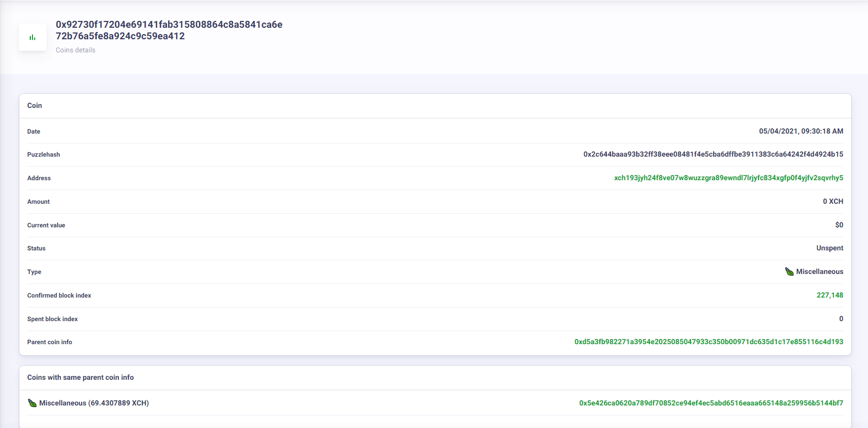The width and height of the screenshot is (868, 428).
Task: Open the xch193jyh24f8ve07 address link
Action: coord(729,178)
